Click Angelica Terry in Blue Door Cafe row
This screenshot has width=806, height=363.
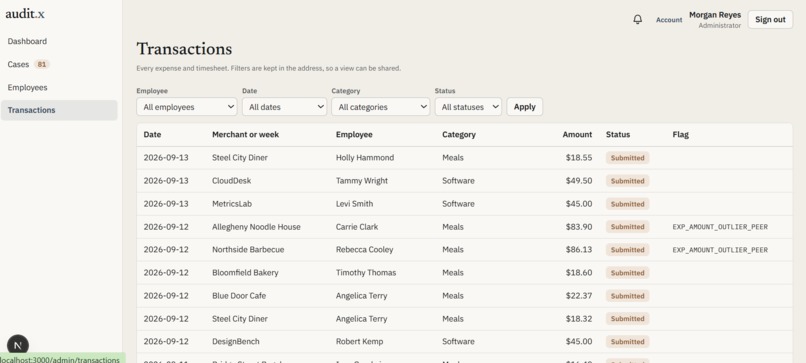point(361,296)
